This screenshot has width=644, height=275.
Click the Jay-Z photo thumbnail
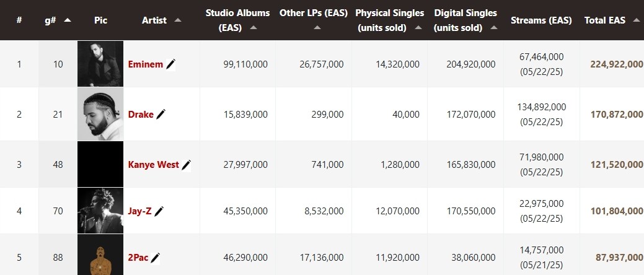[100, 211]
